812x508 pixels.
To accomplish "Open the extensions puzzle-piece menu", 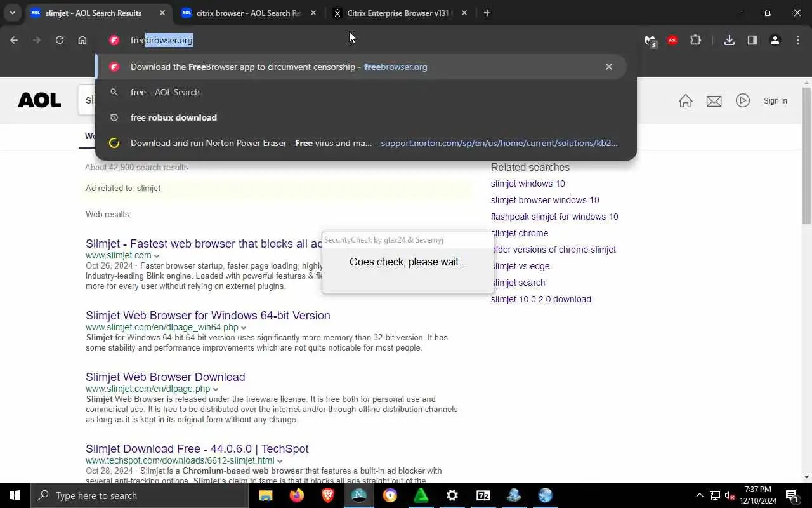I will point(696,40).
